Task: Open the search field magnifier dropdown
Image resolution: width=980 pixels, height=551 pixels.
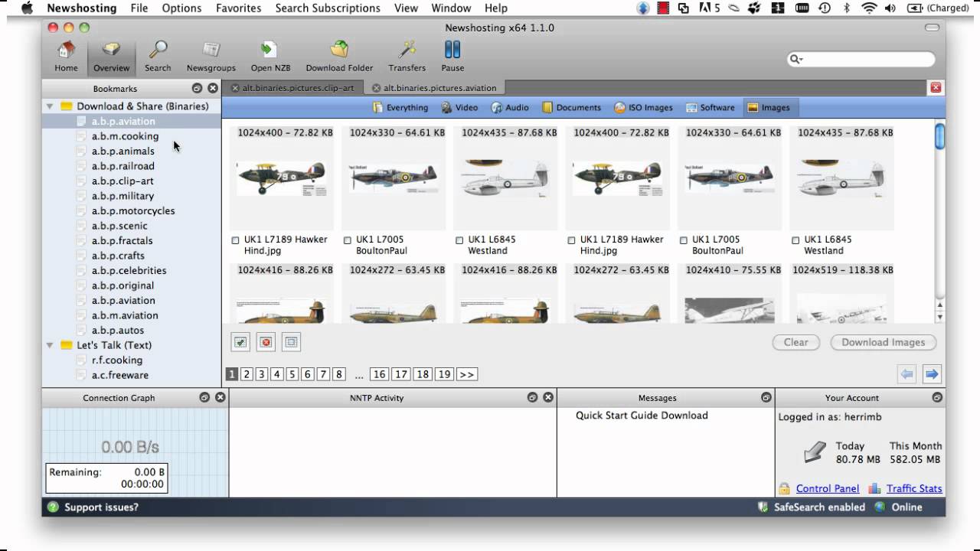Action: coord(796,59)
